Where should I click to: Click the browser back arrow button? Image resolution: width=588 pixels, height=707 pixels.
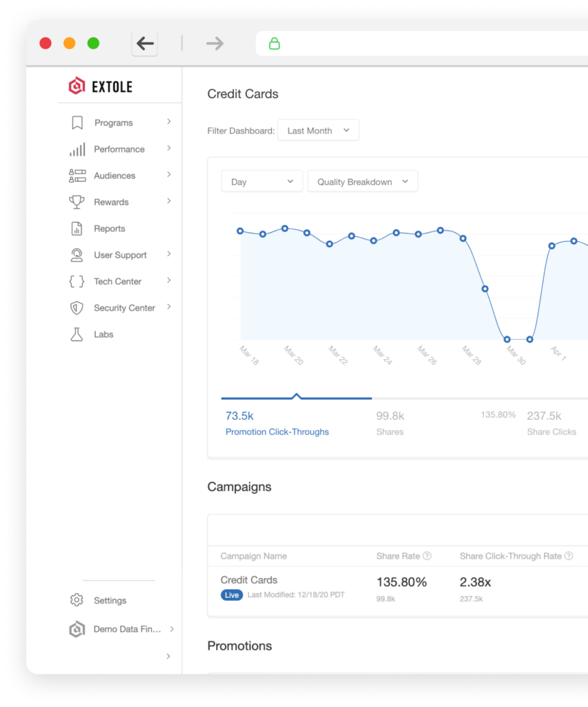pos(145,43)
